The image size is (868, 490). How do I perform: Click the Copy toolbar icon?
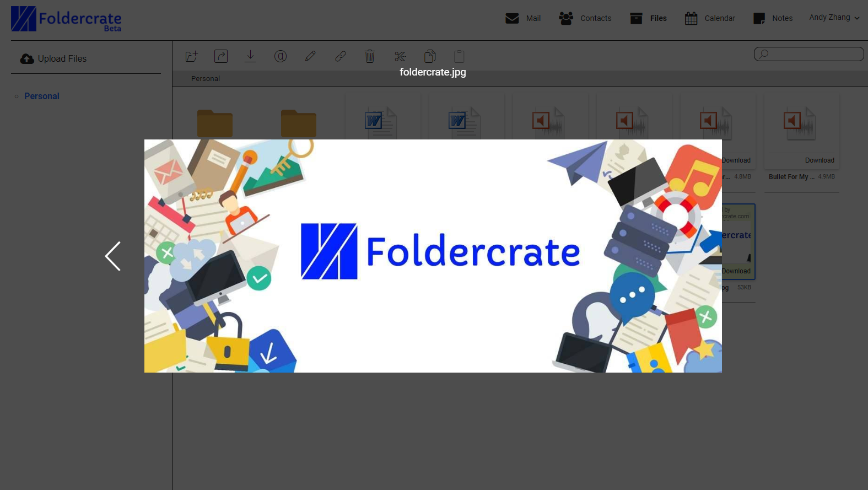(430, 56)
